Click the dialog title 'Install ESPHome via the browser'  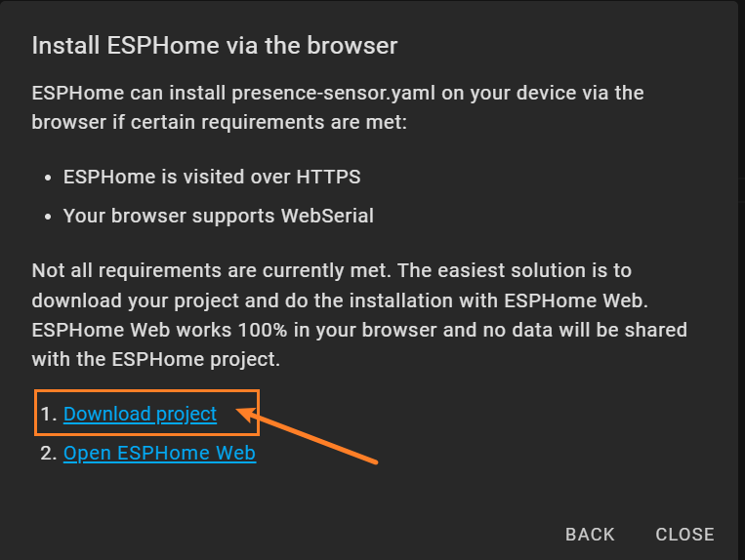click(215, 45)
